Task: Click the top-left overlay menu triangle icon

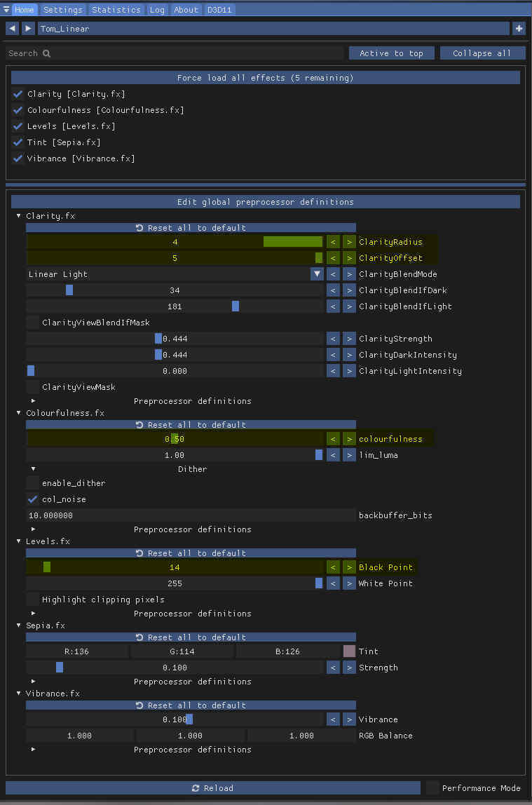Action: [6, 10]
